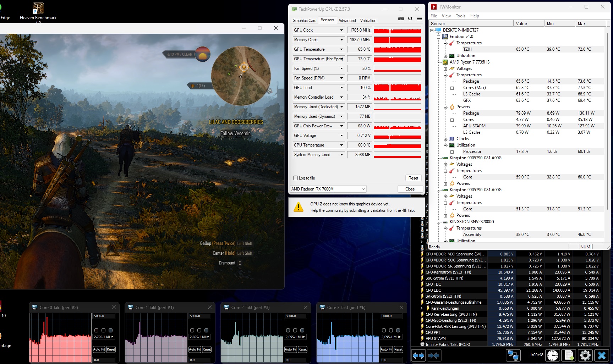Click Reset in the Core 1 Takt window
This screenshot has width=613, height=364.
pos(207,349)
